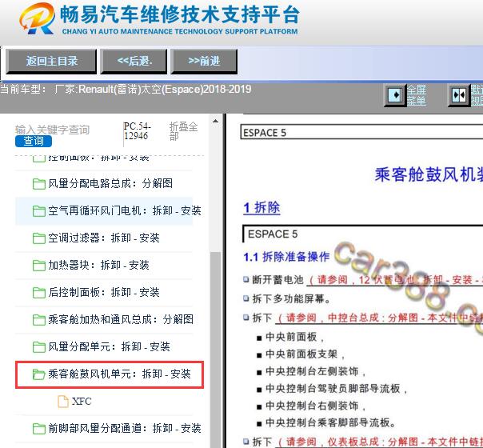Expand 空气再循环风门电机 tree node
This screenshot has width=483, height=448.
coord(124,211)
